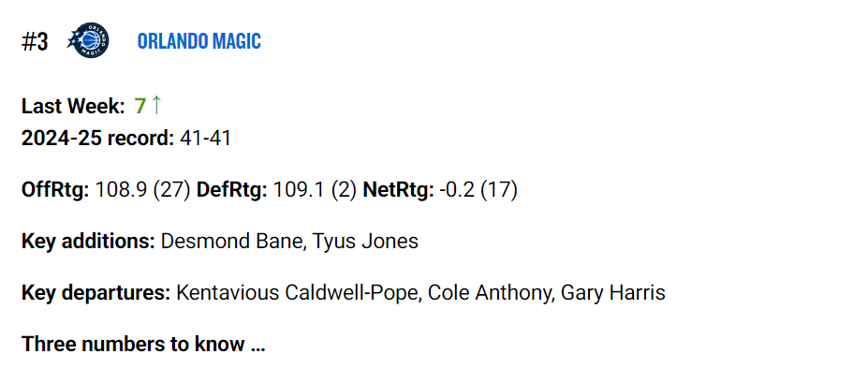868x369 pixels.
Task: Click the NetRtg label
Action: pyautogui.click(x=399, y=191)
